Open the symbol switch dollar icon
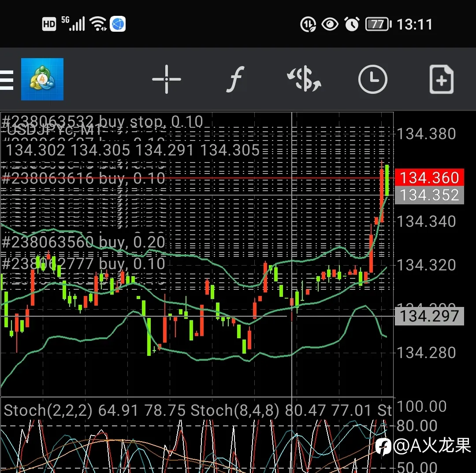 pyautogui.click(x=304, y=79)
